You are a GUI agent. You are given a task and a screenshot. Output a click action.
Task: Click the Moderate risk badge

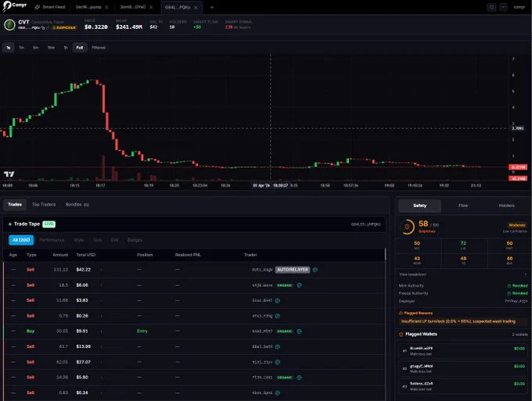pyautogui.click(x=516, y=225)
